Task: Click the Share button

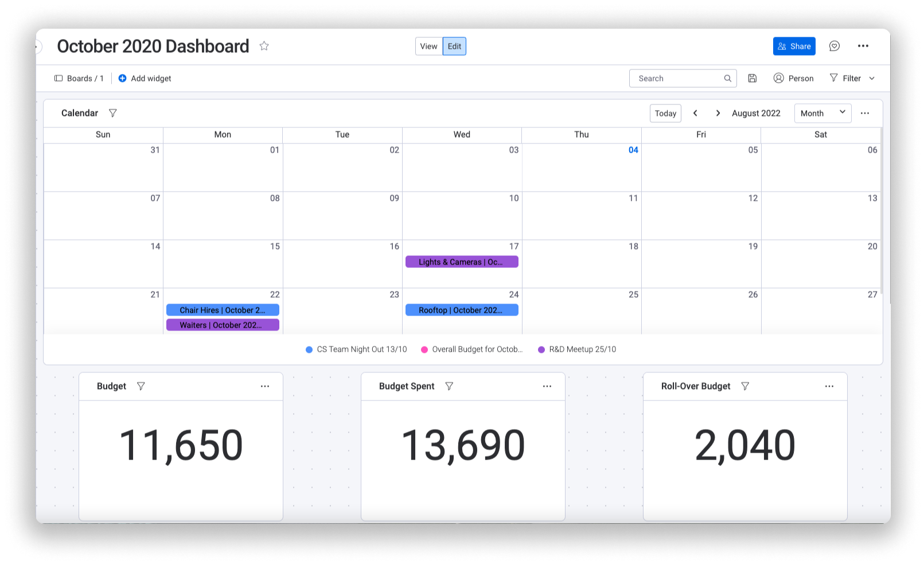Action: pos(794,46)
